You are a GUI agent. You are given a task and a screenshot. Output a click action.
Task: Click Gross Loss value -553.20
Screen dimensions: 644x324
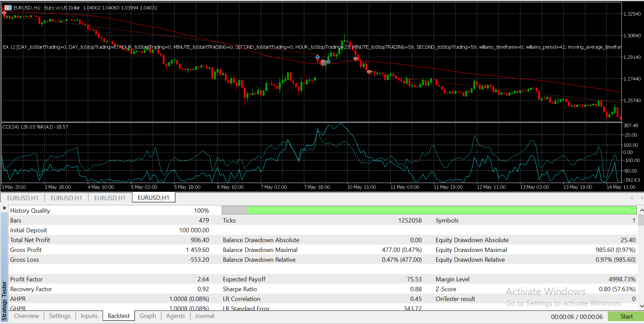point(199,260)
